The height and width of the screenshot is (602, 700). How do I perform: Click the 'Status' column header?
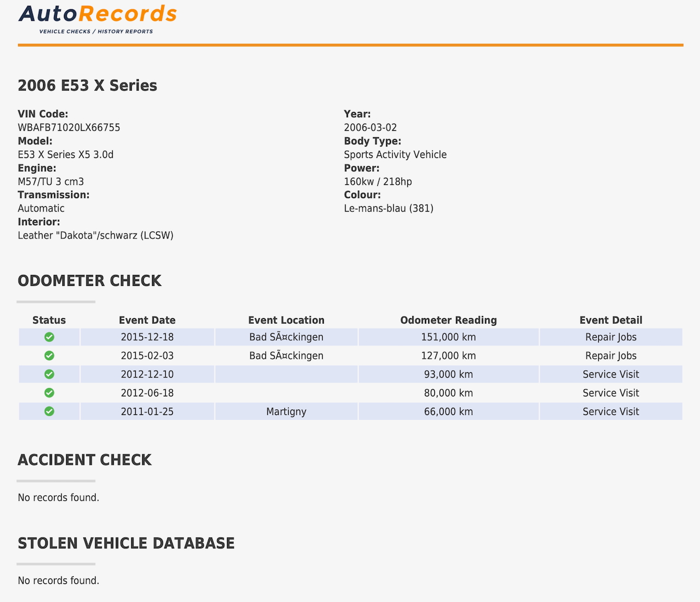[x=49, y=320]
